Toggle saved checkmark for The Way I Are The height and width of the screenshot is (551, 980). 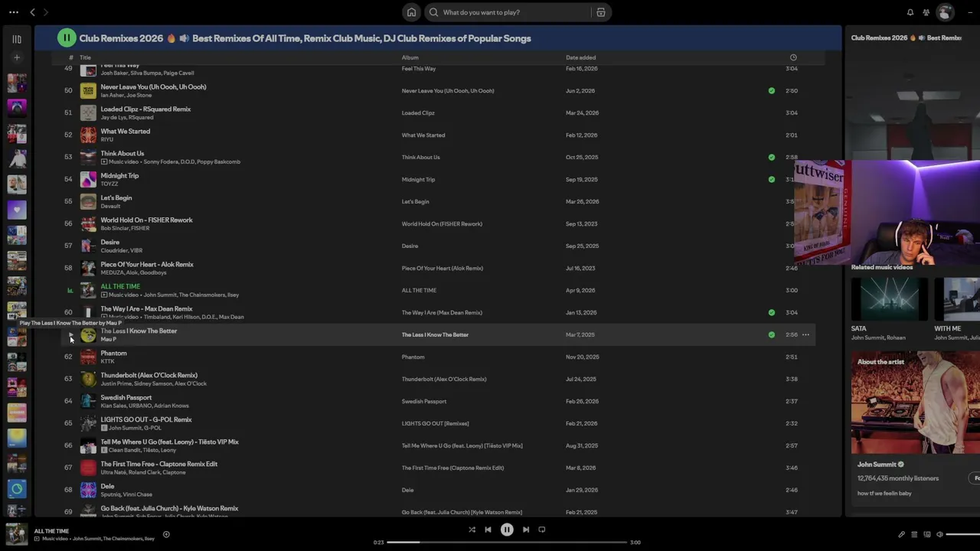[x=772, y=312]
